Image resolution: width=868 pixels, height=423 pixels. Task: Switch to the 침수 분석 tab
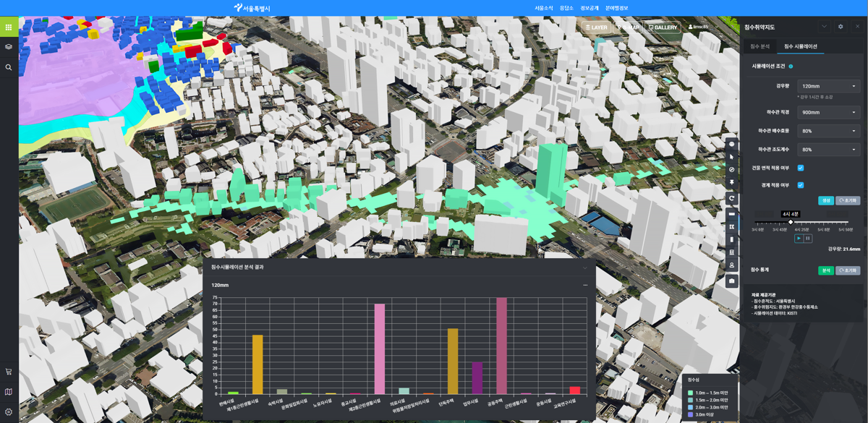pos(759,46)
